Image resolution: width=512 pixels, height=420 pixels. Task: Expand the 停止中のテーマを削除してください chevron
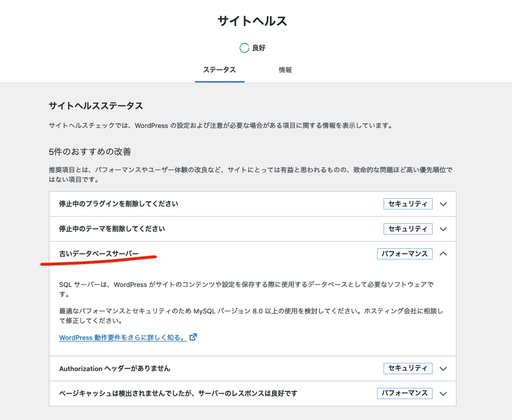(443, 229)
